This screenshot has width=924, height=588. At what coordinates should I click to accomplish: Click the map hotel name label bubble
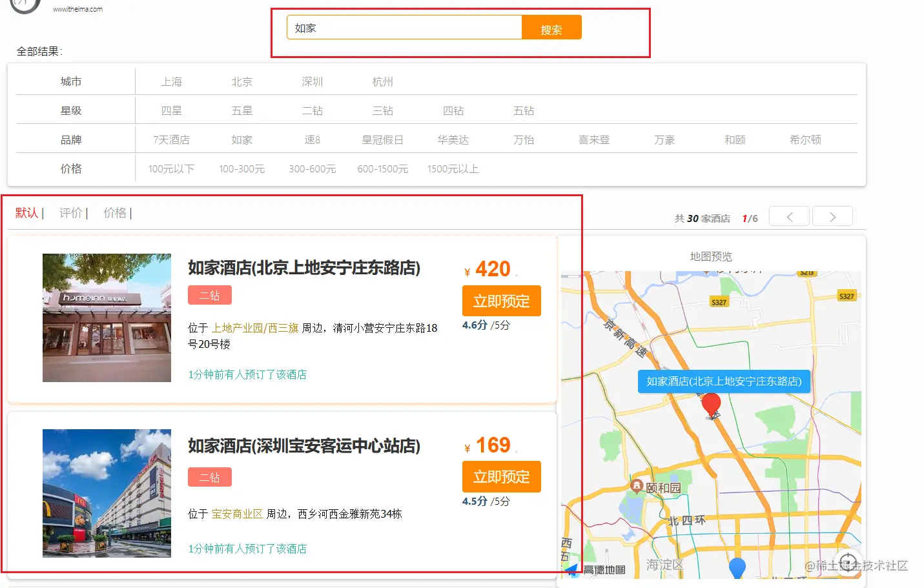click(x=724, y=381)
